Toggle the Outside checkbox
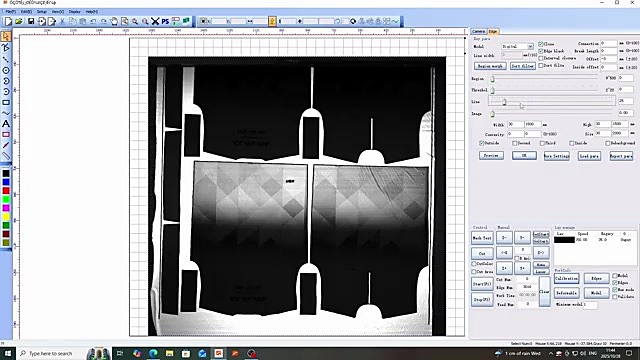The width and height of the screenshot is (640, 360). (482, 143)
